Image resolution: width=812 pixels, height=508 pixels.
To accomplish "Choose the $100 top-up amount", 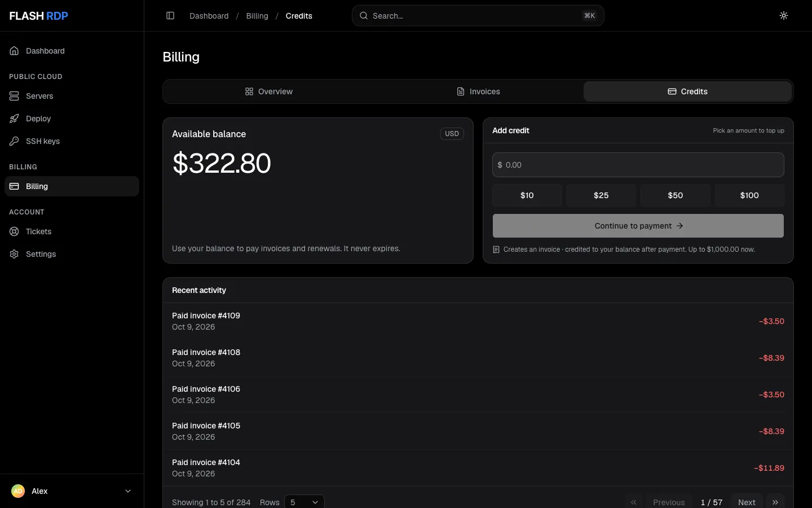I will tap(749, 195).
